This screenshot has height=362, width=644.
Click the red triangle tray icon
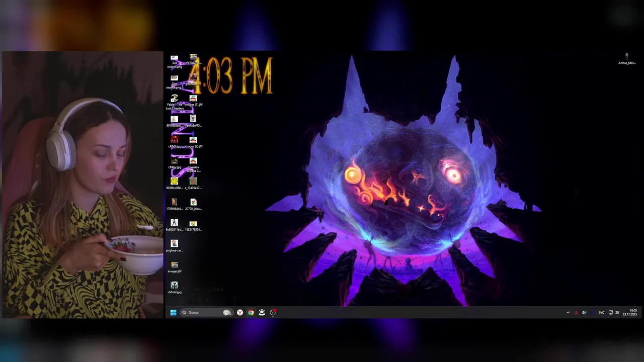(576, 312)
